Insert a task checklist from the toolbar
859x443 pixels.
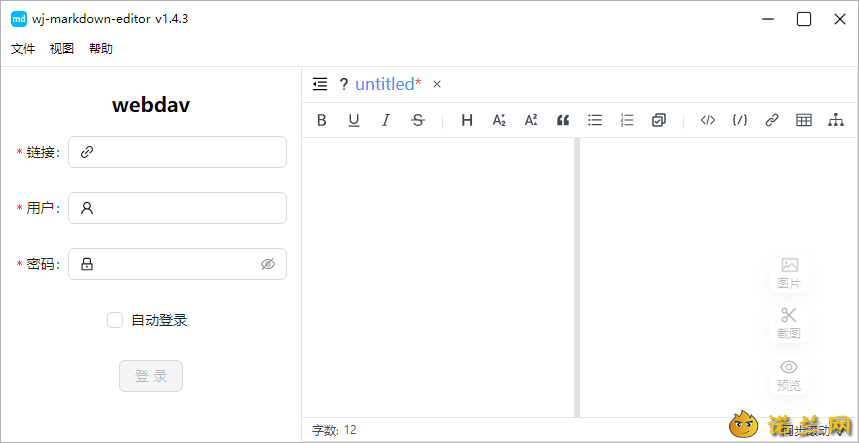coord(659,120)
